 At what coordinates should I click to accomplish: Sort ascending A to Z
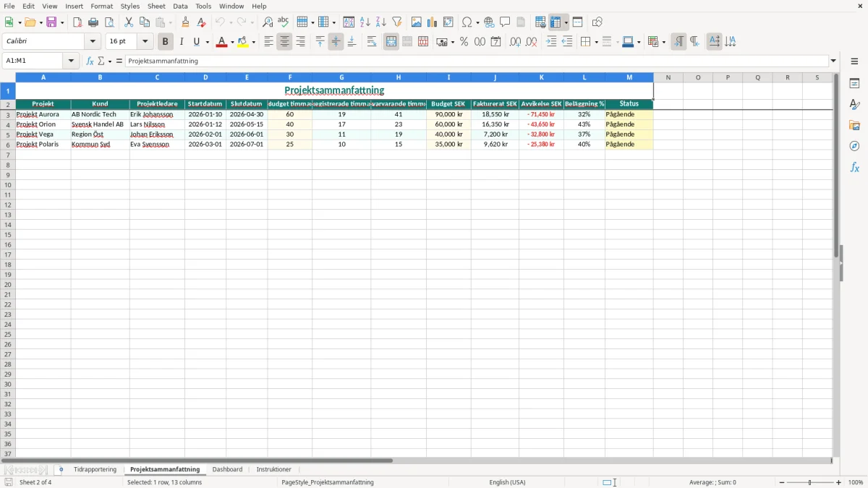pyautogui.click(x=365, y=22)
